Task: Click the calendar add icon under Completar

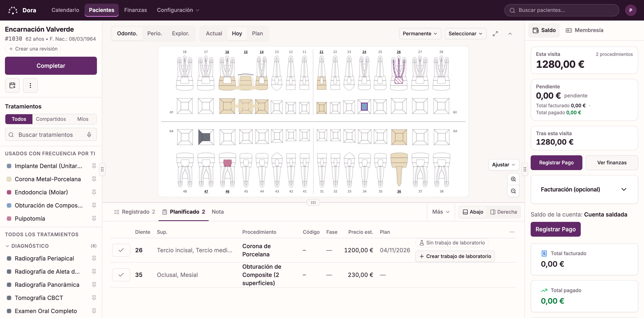Action: (12, 85)
